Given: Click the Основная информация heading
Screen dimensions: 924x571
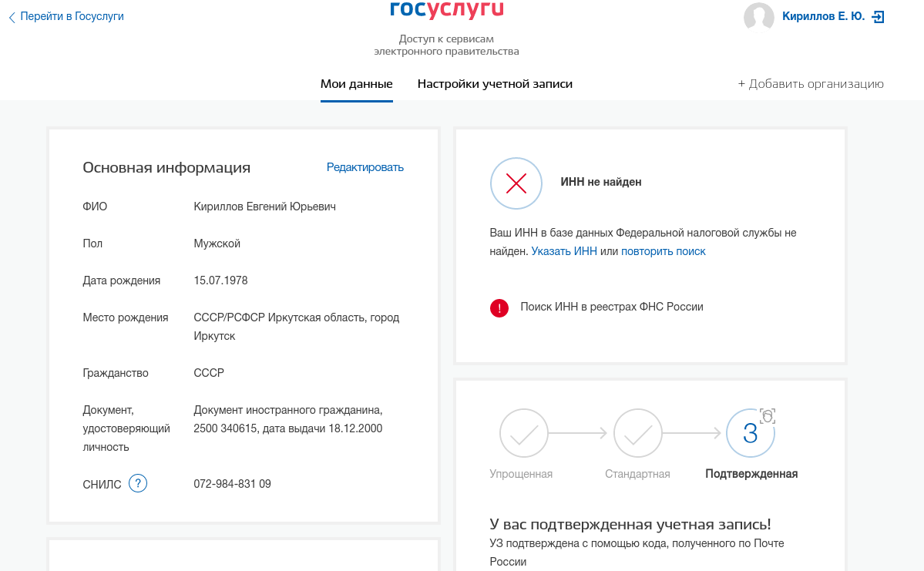Looking at the screenshot, I should pos(166,167).
